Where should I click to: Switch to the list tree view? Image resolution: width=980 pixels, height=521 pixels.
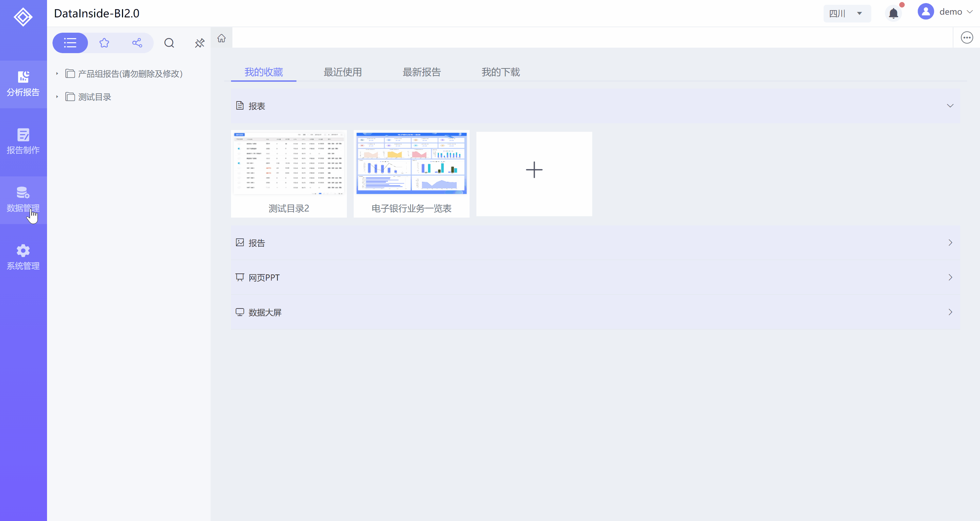pyautogui.click(x=70, y=43)
